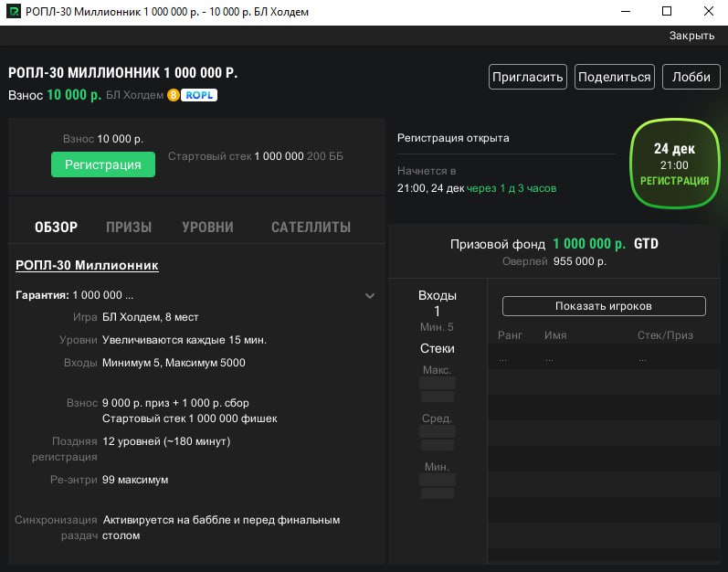Click '200 ББ' starting stack text
This screenshot has width=728, height=572.
324,156
